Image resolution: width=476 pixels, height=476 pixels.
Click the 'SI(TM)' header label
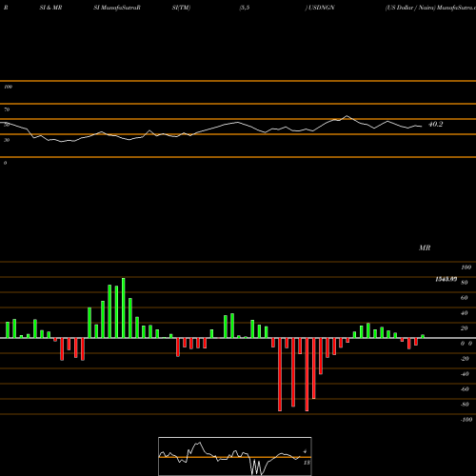coord(181,8)
